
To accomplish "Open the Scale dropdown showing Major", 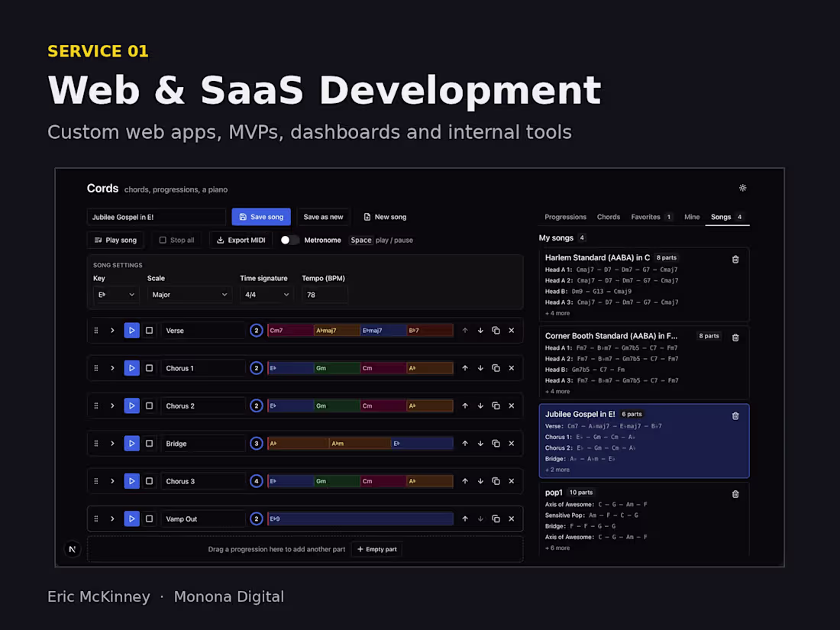I will [x=189, y=295].
